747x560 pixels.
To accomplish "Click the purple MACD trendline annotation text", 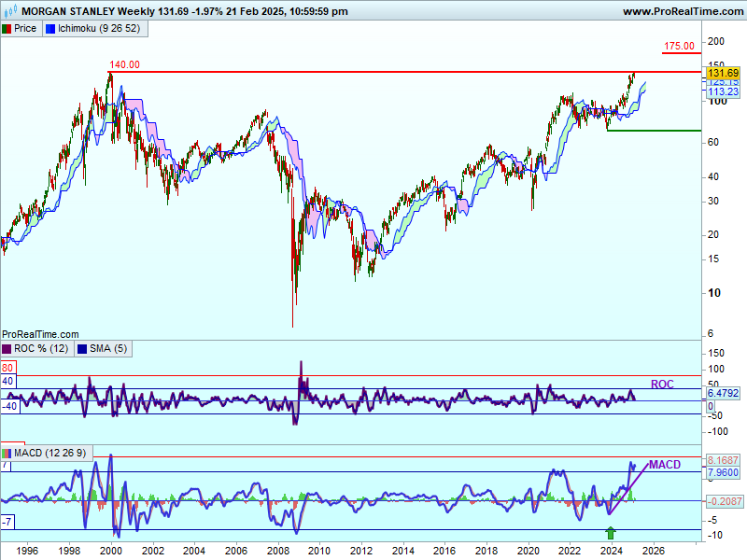I will [x=664, y=465].
